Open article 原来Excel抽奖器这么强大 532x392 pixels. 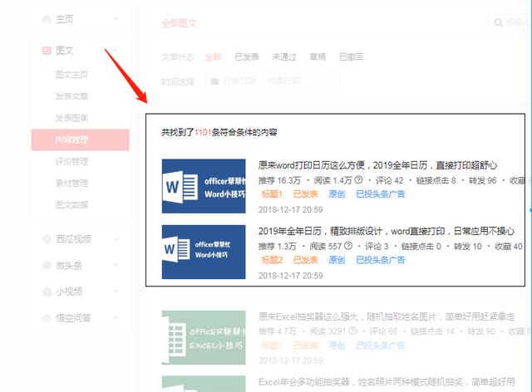(x=387, y=316)
